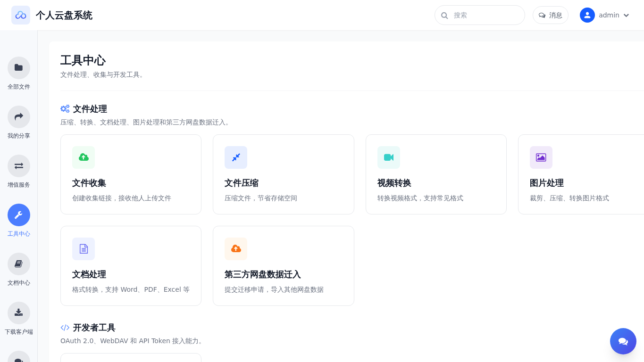
Task: Click the 文件处理、收集与开发工具。 subtitle text
Action: pyautogui.click(x=103, y=74)
